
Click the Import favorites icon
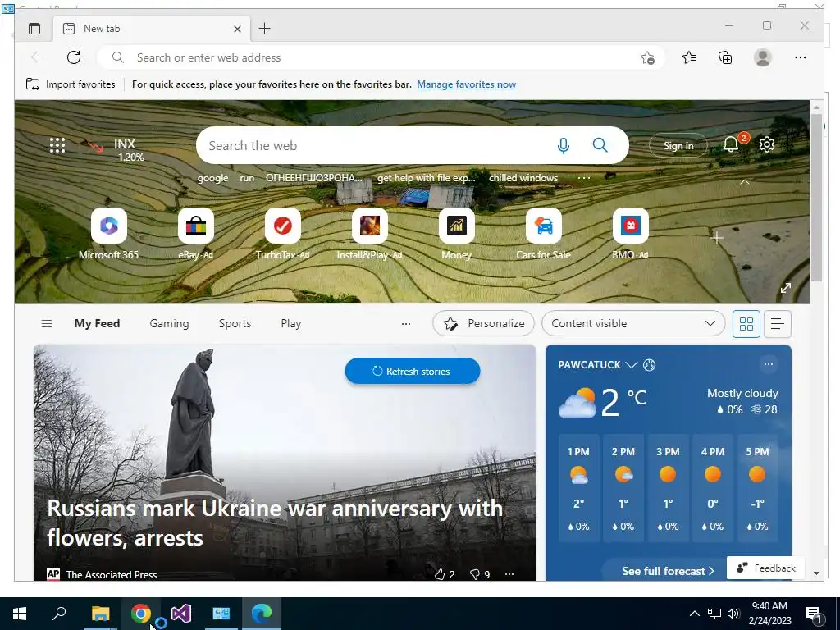(33, 84)
